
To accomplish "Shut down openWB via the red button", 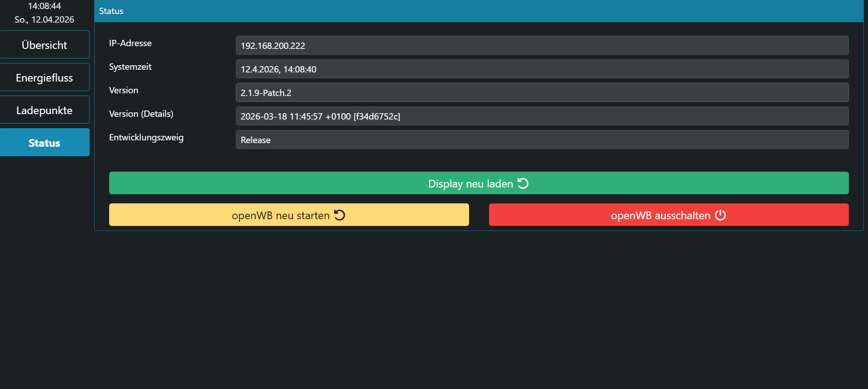I will coord(669,215).
